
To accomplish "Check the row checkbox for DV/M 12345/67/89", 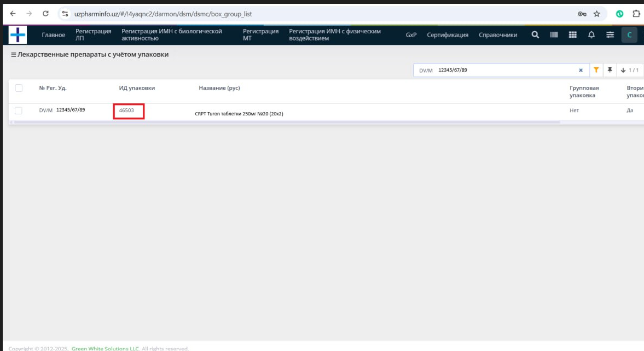I will (x=19, y=110).
